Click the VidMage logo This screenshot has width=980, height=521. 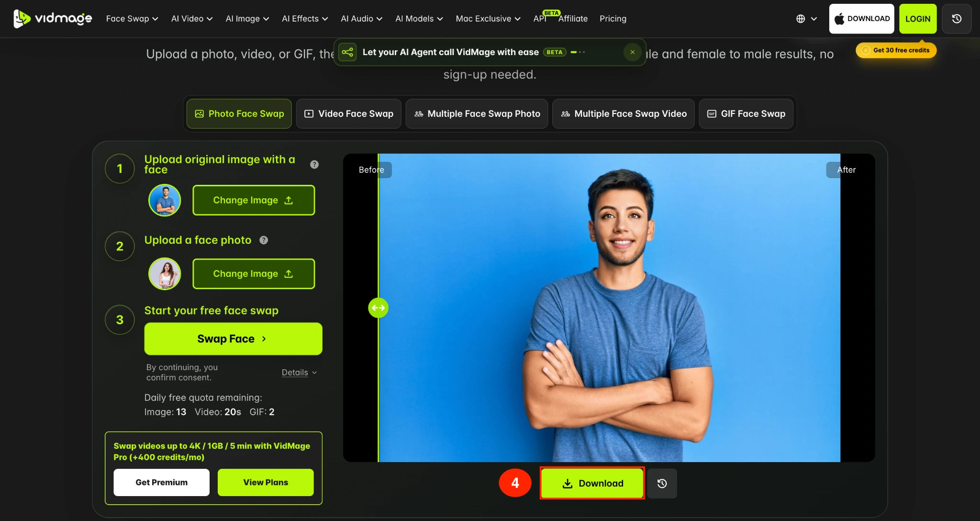[x=53, y=19]
